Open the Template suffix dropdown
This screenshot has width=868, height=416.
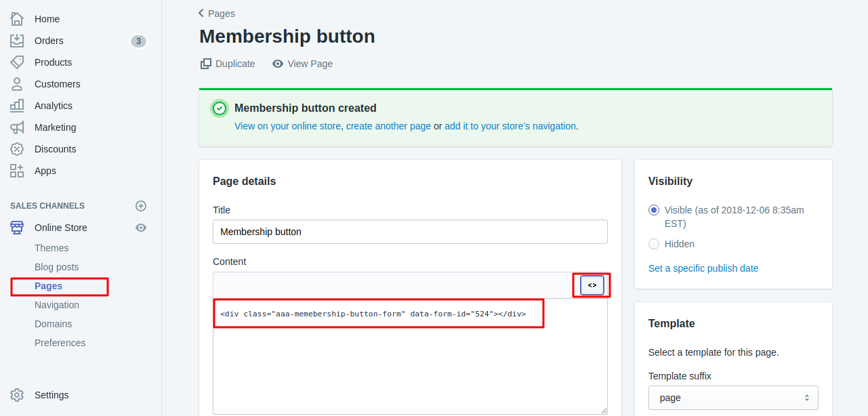(733, 398)
